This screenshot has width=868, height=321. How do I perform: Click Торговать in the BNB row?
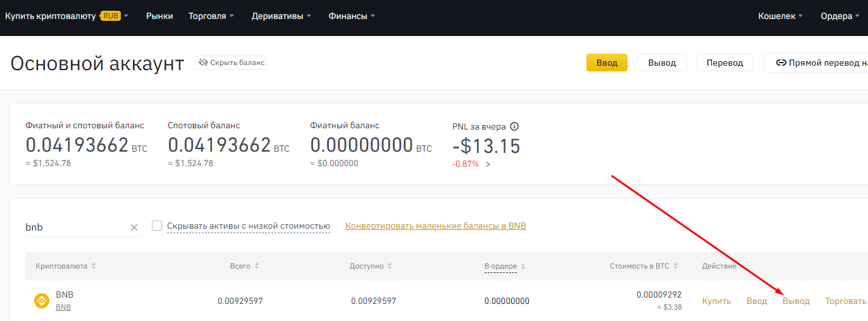click(846, 301)
